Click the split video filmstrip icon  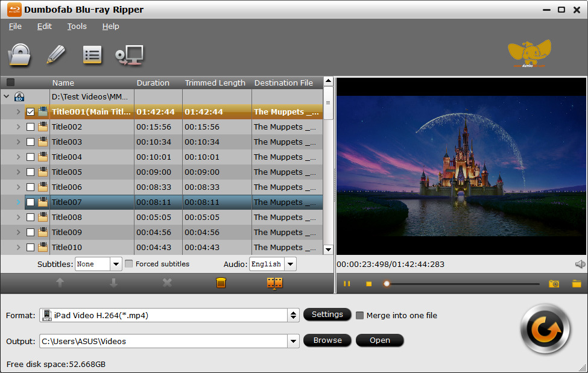coord(274,283)
